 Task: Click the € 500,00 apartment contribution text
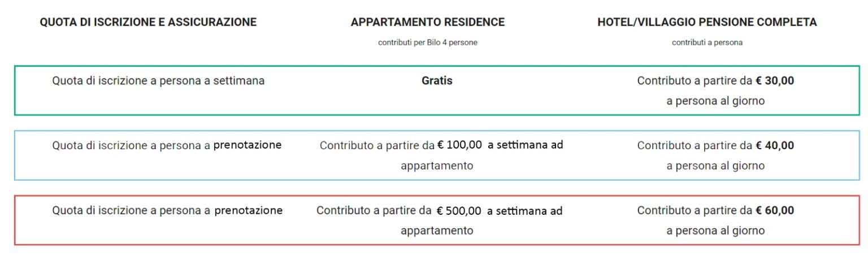pos(459,211)
